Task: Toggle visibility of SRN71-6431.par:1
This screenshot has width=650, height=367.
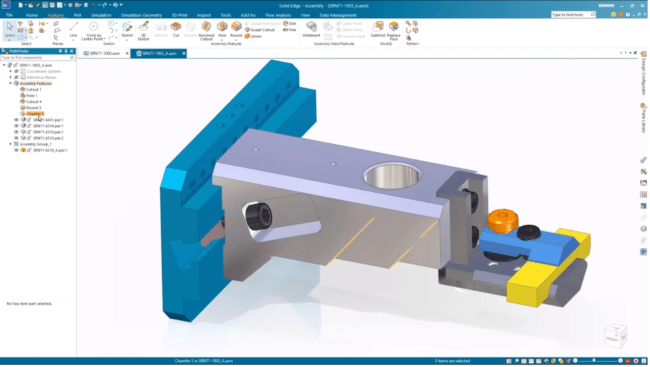Action: coord(17,120)
